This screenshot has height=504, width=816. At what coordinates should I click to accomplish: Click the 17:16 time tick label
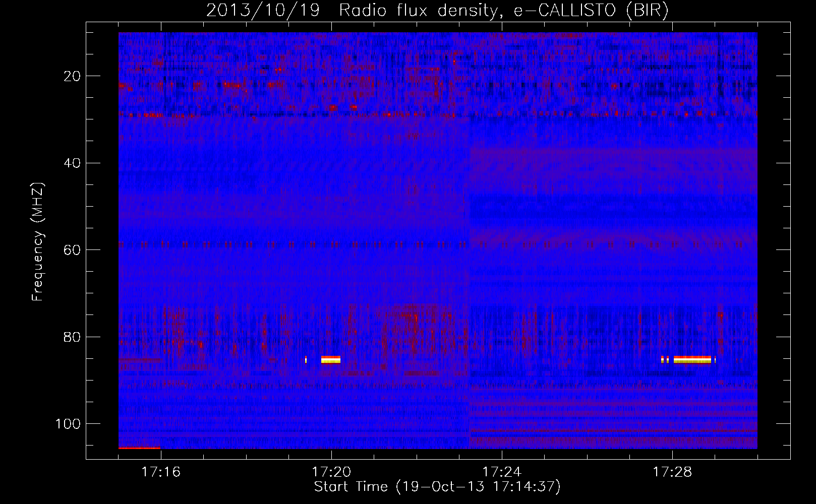click(161, 472)
